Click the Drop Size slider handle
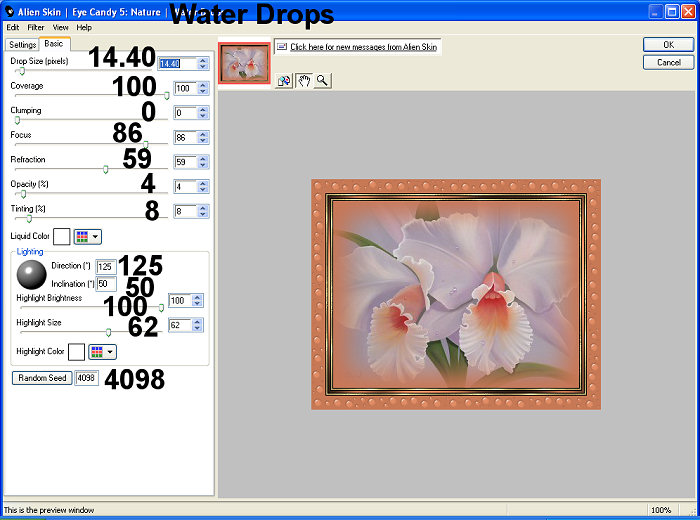This screenshot has width=700, height=520. pyautogui.click(x=21, y=71)
